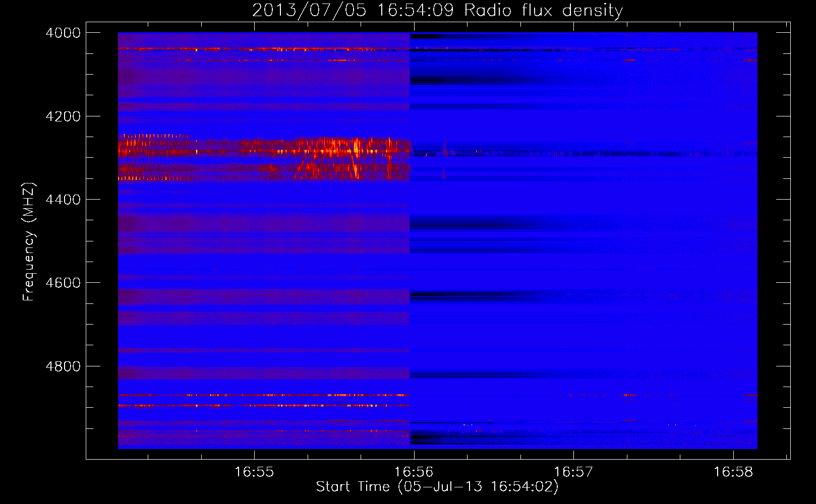This screenshot has width=816, height=504.
Task: Click the 16:58 time axis label
Action: (x=733, y=472)
